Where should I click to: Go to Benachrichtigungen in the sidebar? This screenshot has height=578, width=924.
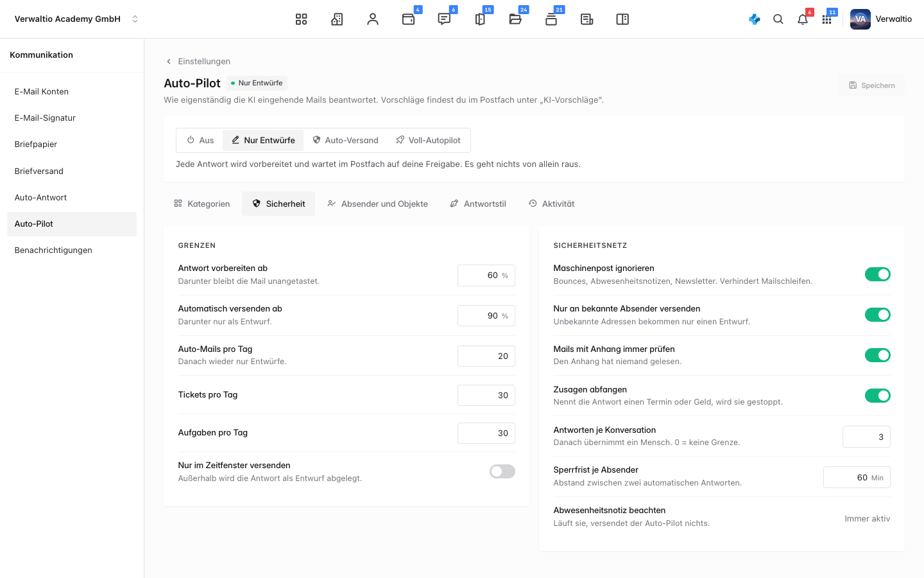72,250
